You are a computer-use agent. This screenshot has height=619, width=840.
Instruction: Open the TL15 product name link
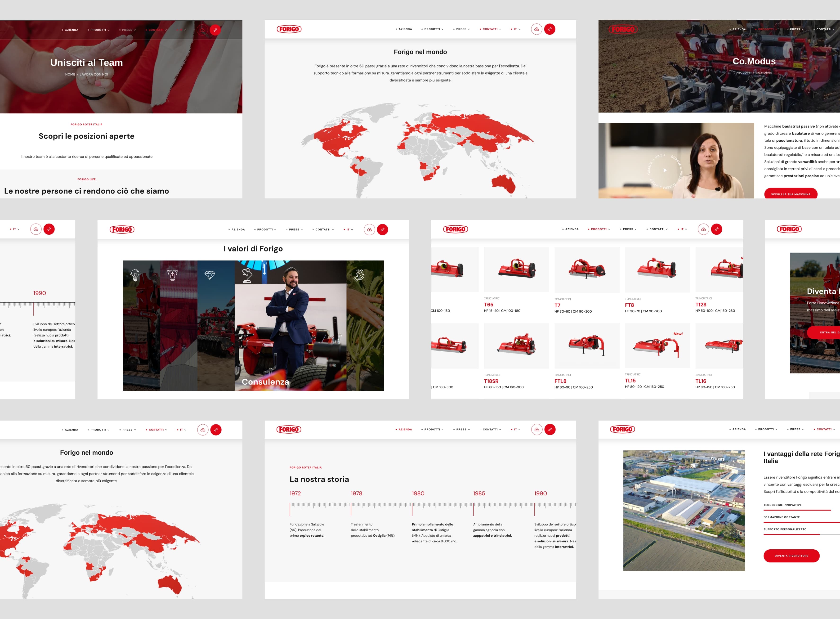tap(630, 381)
